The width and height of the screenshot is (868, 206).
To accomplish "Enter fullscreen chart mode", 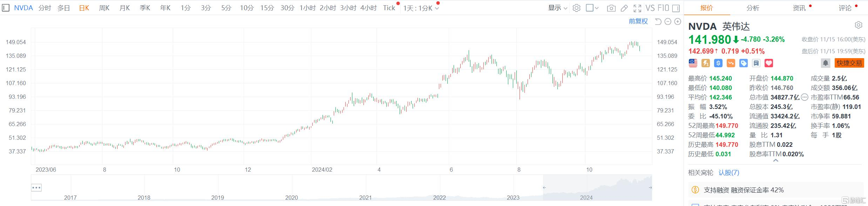I will (x=637, y=8).
